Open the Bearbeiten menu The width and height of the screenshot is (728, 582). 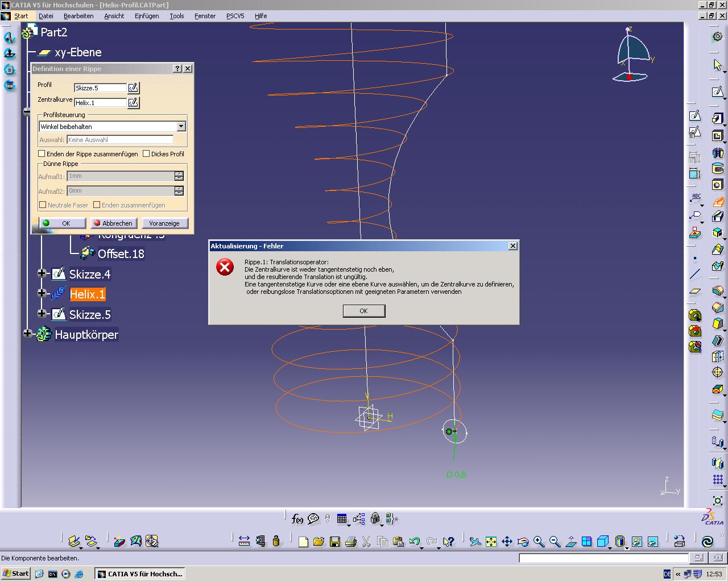pos(78,16)
